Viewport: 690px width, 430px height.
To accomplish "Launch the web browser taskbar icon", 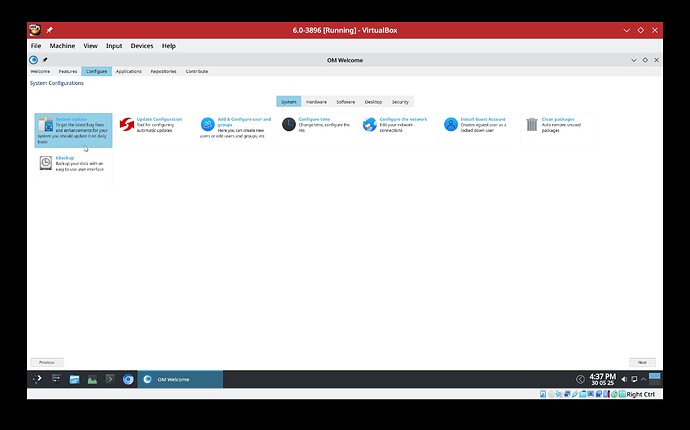I will point(128,379).
